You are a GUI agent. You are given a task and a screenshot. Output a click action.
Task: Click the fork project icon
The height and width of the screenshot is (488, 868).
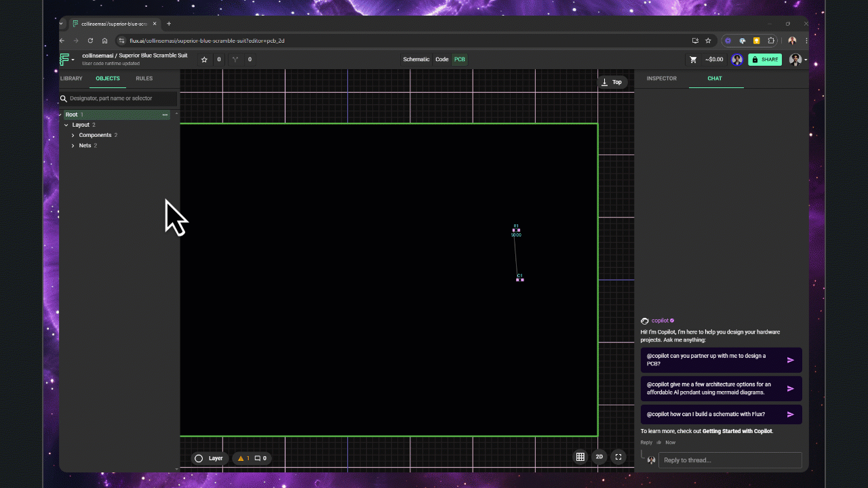point(235,60)
